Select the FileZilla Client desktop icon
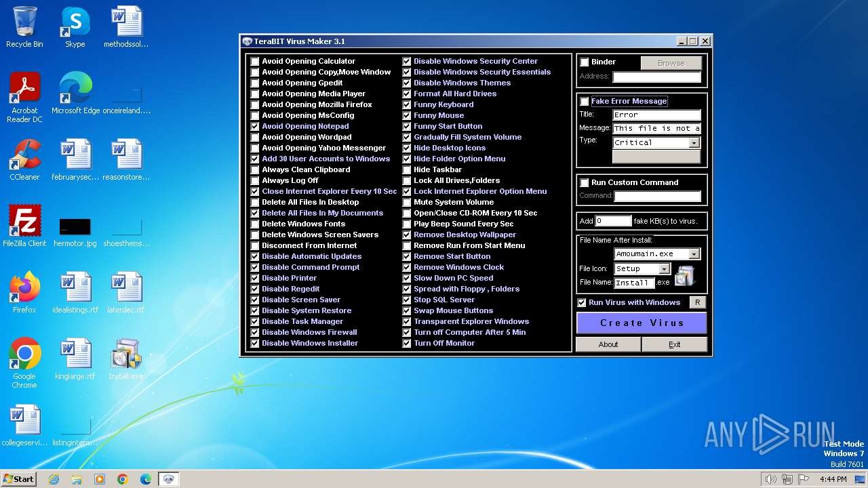 24,226
